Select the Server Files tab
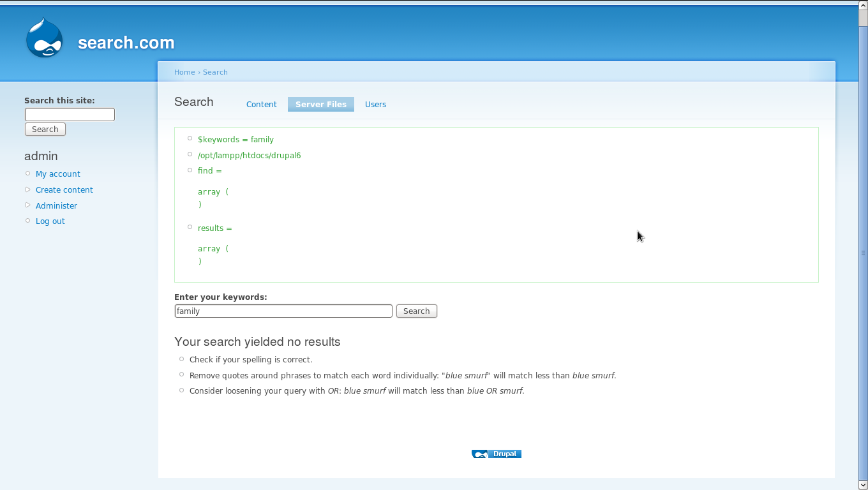 coord(320,104)
